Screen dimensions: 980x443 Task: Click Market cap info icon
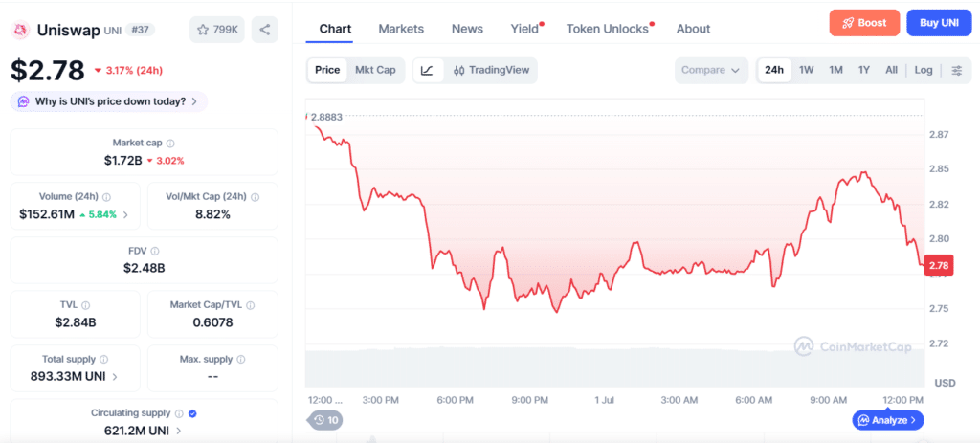[170, 144]
